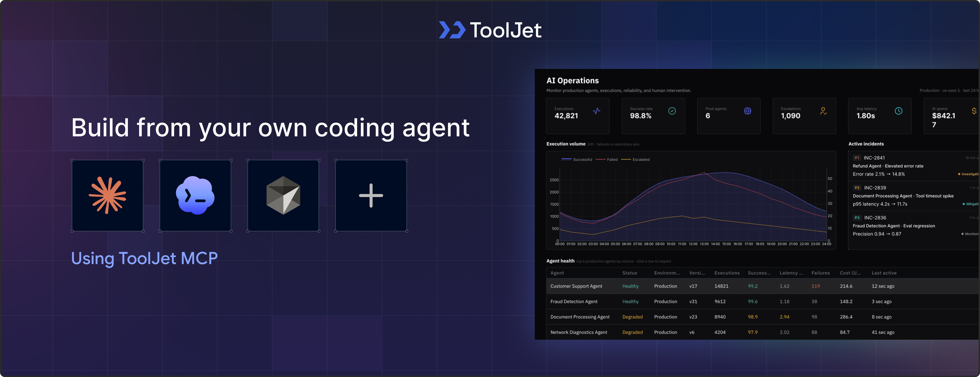980x377 pixels.
Task: Sort table by Status column header
Action: coord(630,273)
